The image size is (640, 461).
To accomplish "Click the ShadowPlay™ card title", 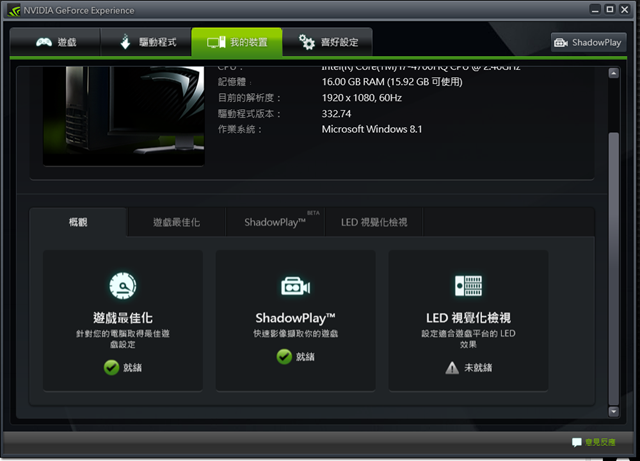I will coord(296,318).
